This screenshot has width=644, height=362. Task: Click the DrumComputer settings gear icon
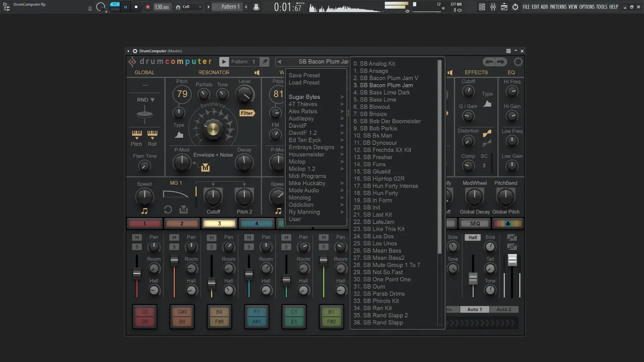click(518, 62)
